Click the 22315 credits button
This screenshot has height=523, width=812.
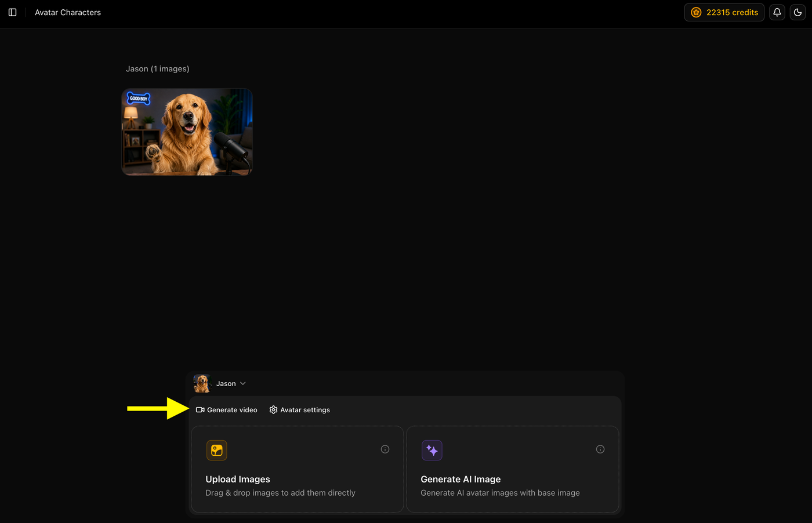(724, 12)
